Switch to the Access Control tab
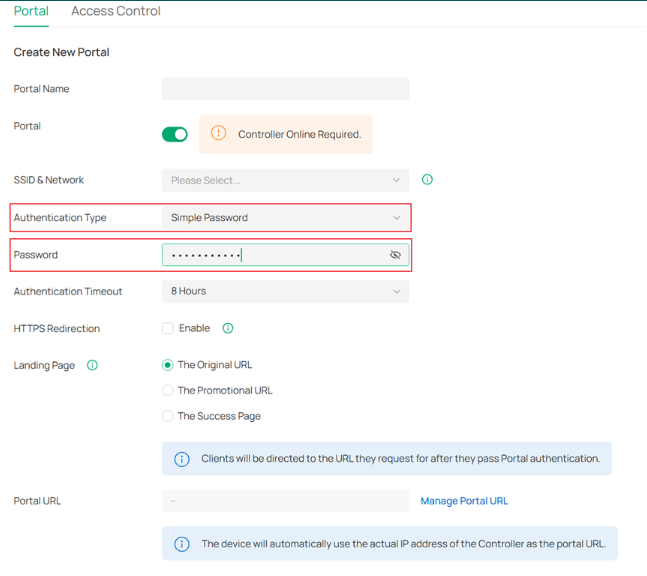The image size is (647, 576). [116, 11]
